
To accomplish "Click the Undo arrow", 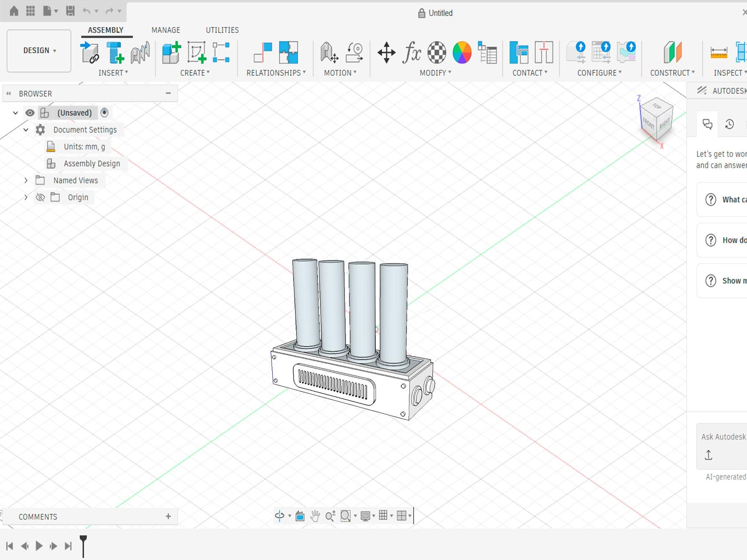I will click(x=87, y=11).
